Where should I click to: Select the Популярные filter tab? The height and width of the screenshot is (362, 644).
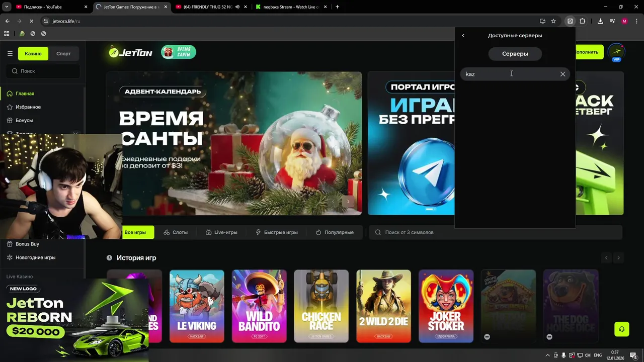point(335,232)
